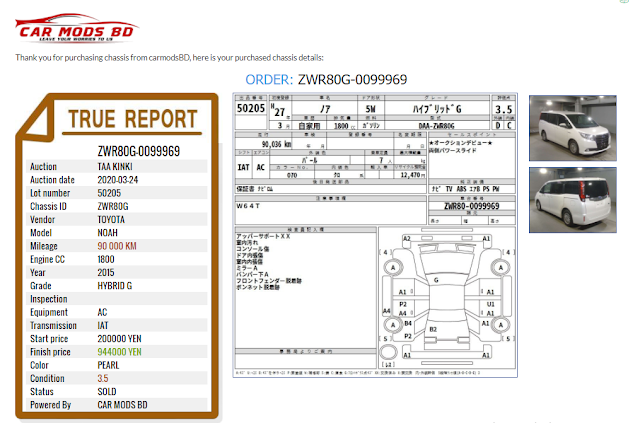This screenshot has height=423, width=640.
Task: Click DAA-ZWR80G model code on sheet
Action: tap(436, 126)
